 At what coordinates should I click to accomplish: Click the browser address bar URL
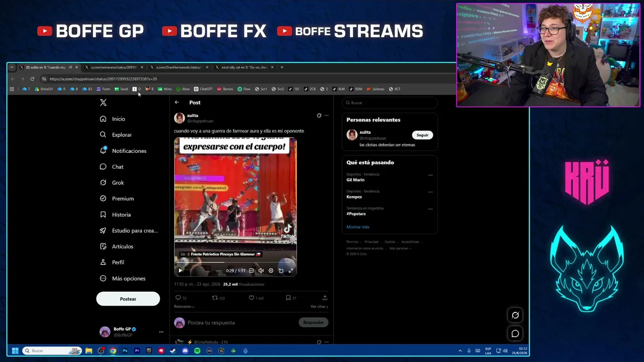[103, 79]
